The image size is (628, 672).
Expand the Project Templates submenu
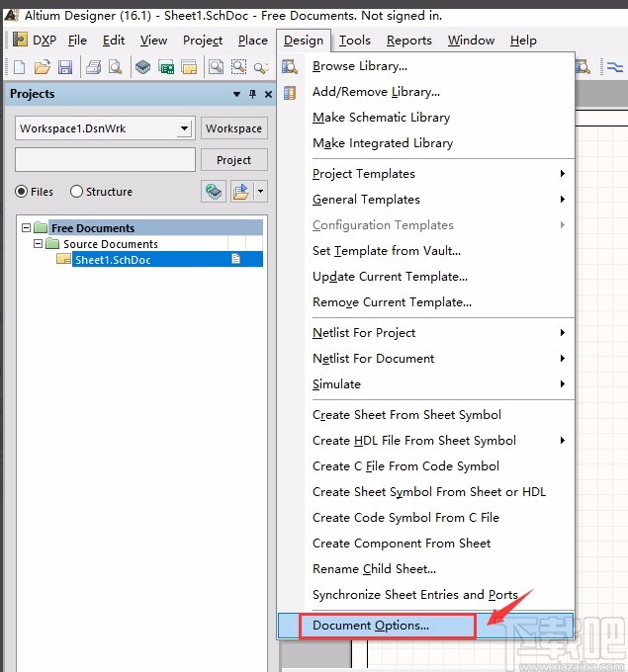point(438,174)
